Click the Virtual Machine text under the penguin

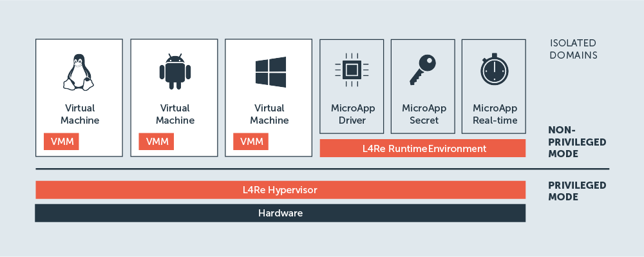[80, 114]
